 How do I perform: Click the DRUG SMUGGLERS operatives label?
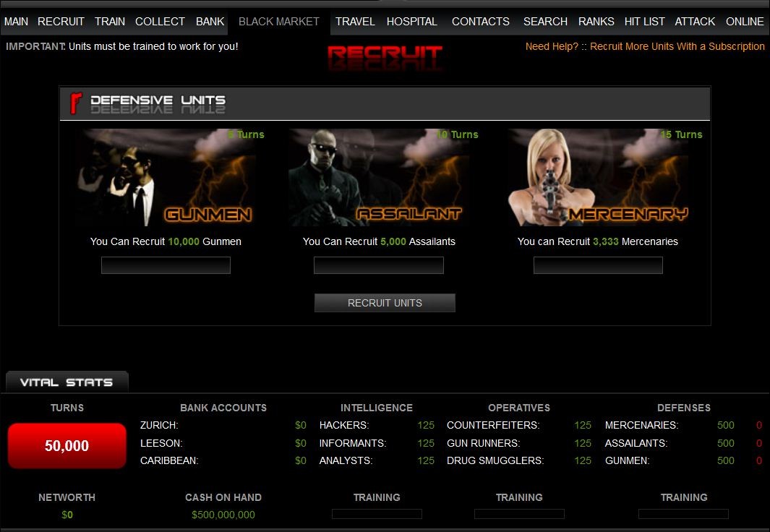pyautogui.click(x=495, y=461)
